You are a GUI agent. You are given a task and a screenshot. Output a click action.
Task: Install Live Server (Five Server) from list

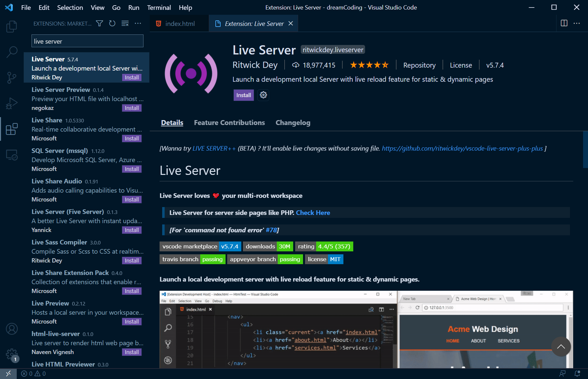[x=132, y=230]
